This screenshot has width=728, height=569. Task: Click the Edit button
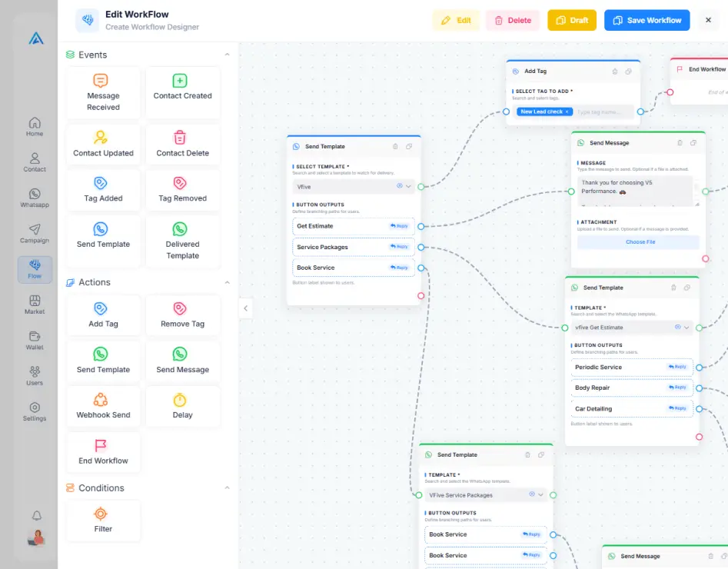click(x=456, y=21)
